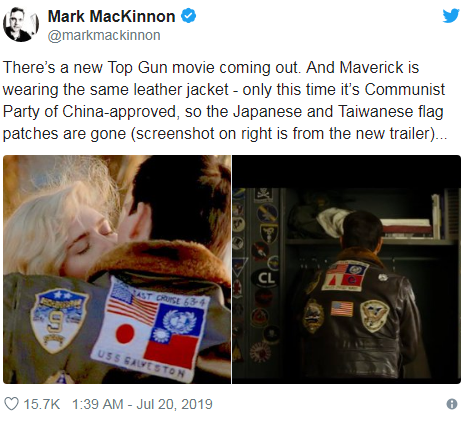View the 15.7K likes count
Viewport: 463px width, 421px height.
click(x=42, y=404)
